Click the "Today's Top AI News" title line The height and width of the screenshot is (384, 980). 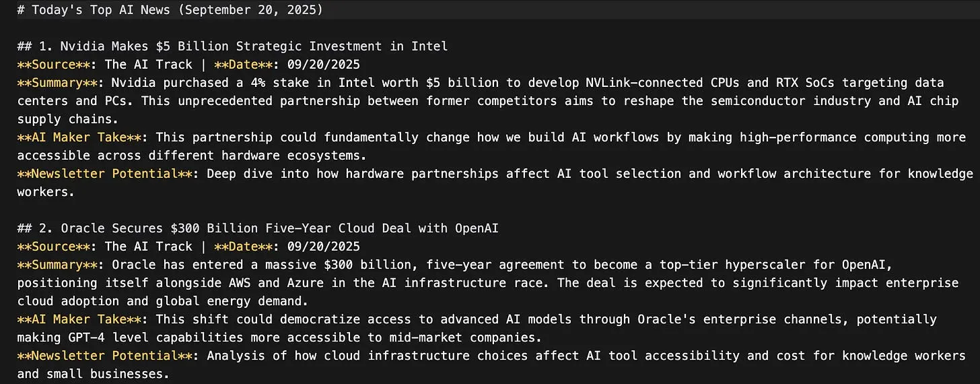169,10
